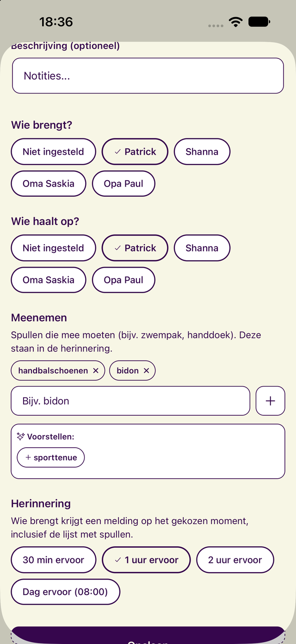Select Shanna under Wie haalt op
296x644 pixels.
tap(202, 248)
